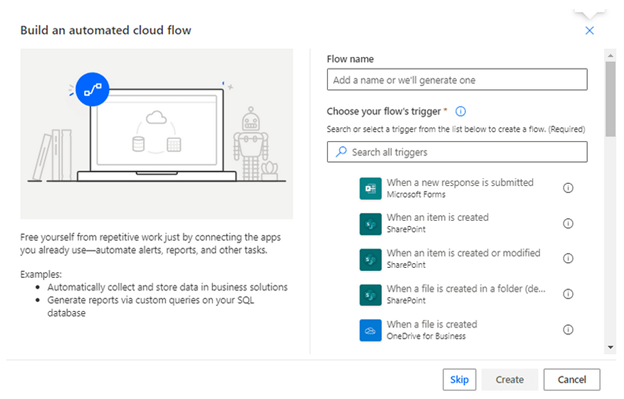Screen dimensions: 624x399
Task: Click SharePoint icon for item created
Action: pyautogui.click(x=370, y=224)
